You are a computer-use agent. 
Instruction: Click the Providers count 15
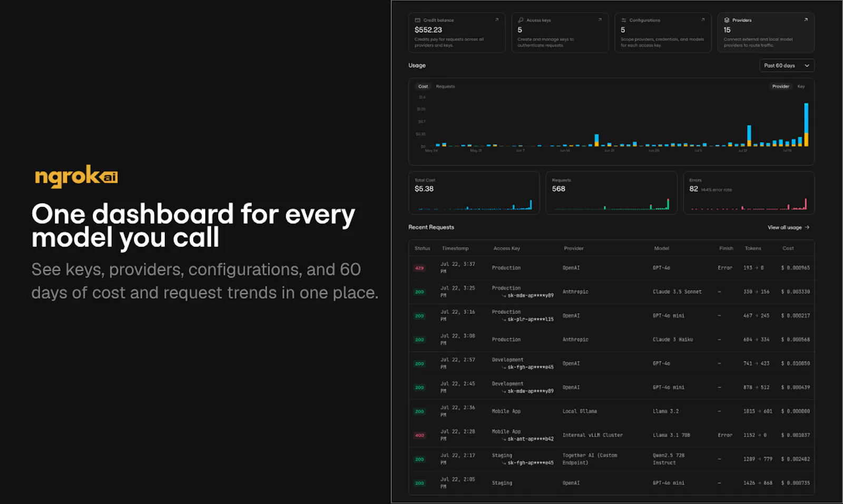coord(727,30)
